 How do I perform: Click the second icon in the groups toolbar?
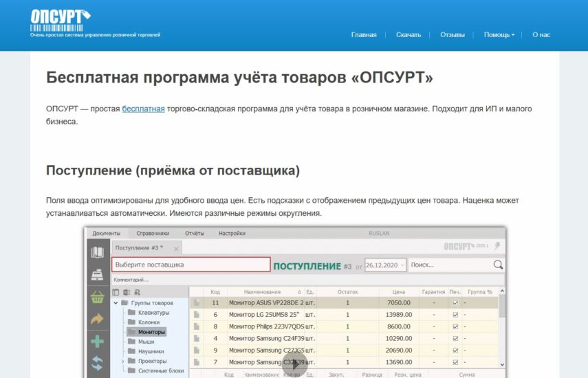pyautogui.click(x=127, y=292)
